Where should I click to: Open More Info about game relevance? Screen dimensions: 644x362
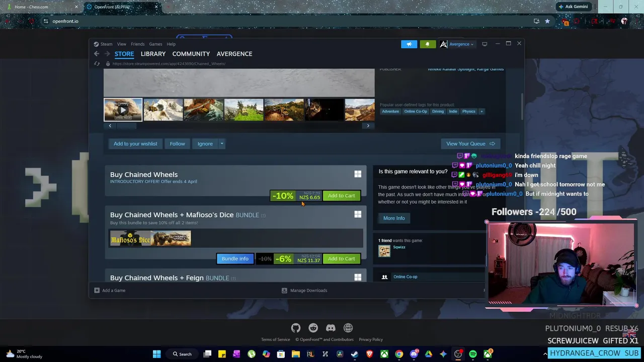click(394, 218)
